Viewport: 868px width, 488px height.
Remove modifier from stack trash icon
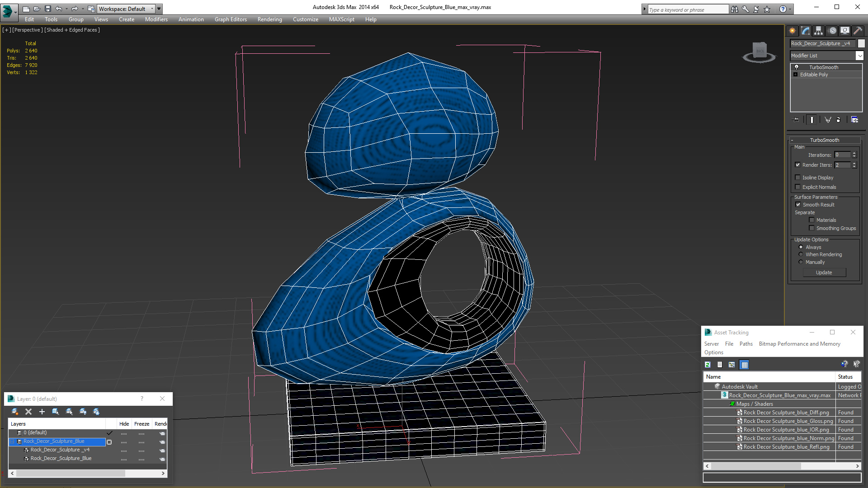(x=839, y=120)
